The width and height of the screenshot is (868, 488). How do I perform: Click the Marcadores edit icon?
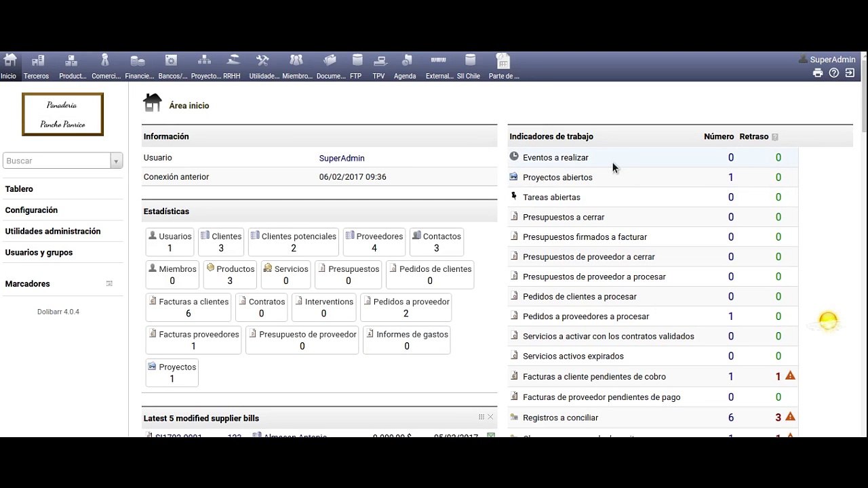pyautogui.click(x=109, y=283)
